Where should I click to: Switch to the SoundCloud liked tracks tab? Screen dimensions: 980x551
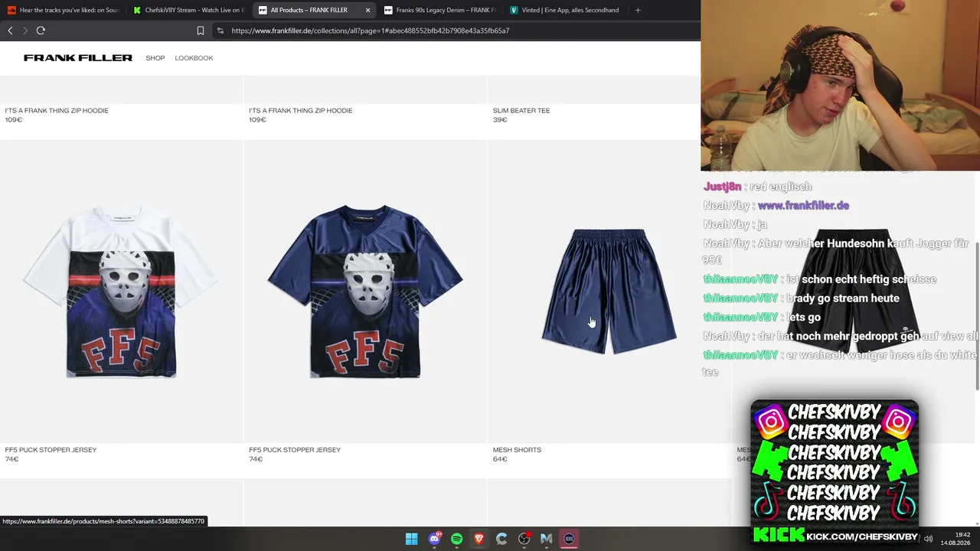tap(63, 10)
